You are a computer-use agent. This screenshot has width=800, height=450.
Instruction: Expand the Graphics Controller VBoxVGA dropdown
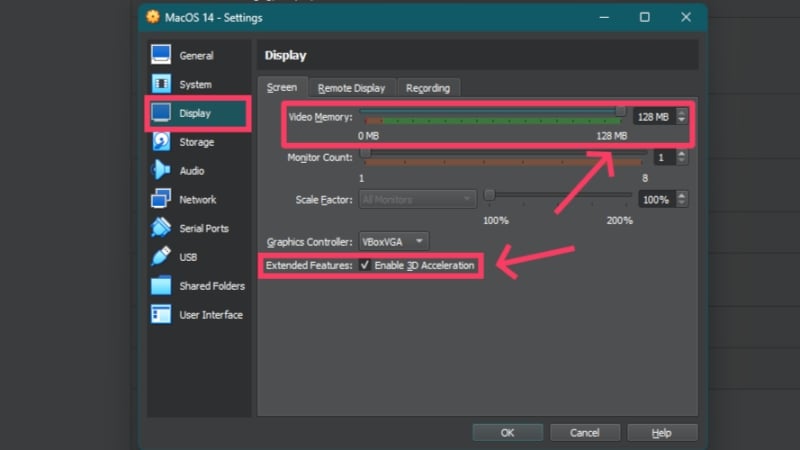(x=394, y=241)
